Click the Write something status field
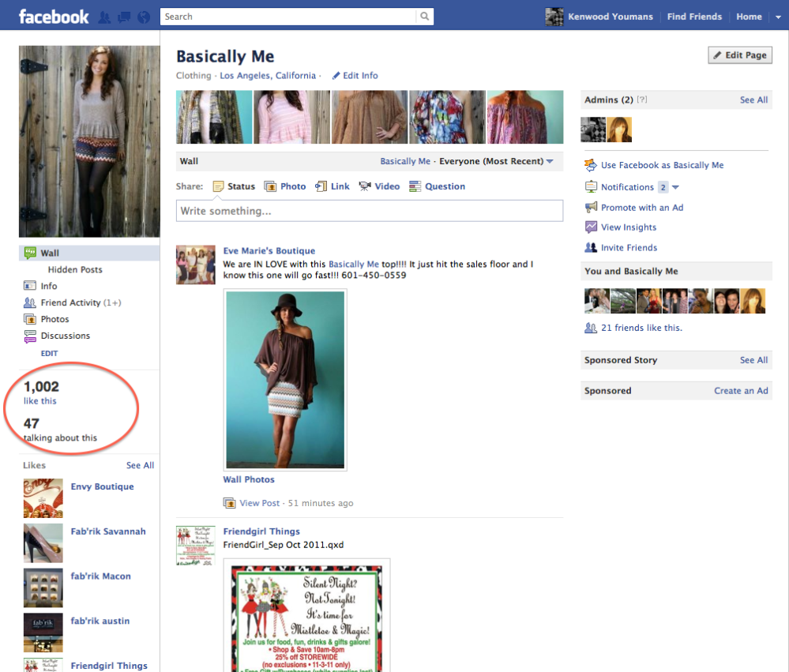Viewport: 789px width, 672px height. pos(369,211)
